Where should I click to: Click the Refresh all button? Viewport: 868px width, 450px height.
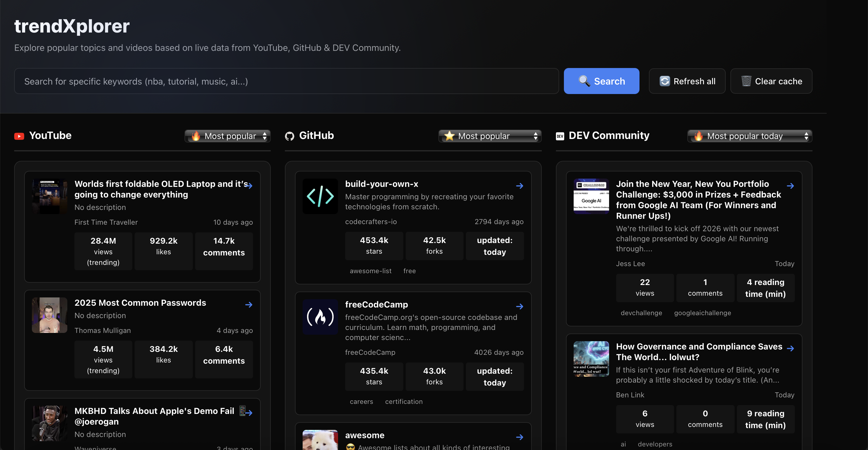(687, 81)
